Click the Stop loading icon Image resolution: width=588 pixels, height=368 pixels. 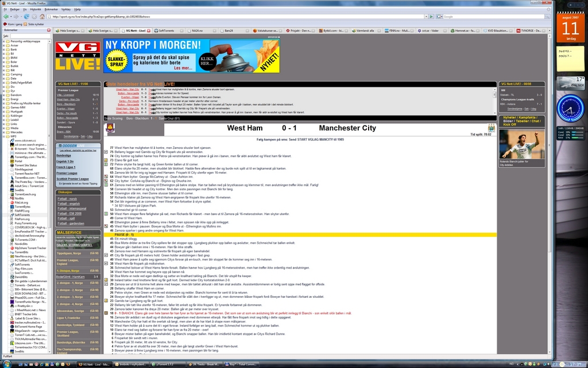(34, 17)
